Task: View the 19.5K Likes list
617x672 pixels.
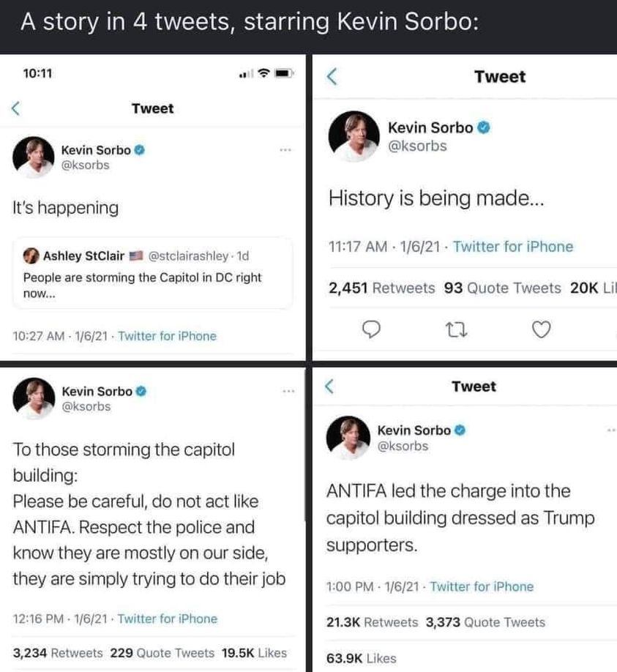Action: click(x=255, y=652)
